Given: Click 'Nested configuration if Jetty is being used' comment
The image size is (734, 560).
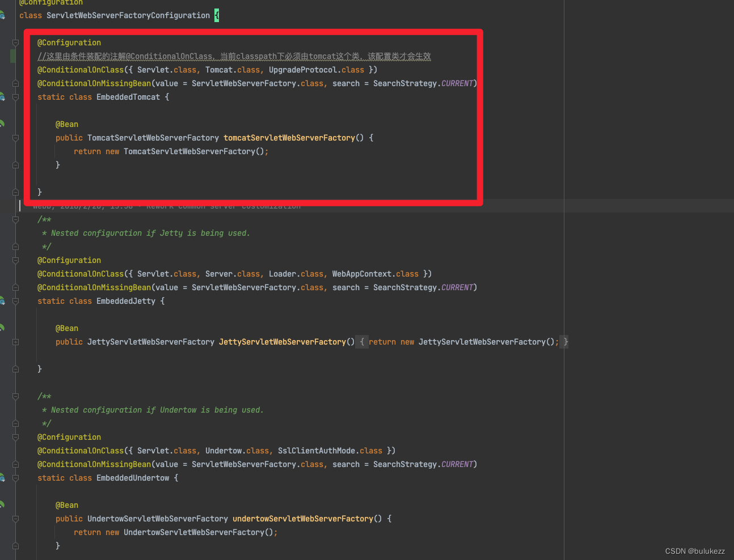Looking at the screenshot, I should click(x=150, y=233).
